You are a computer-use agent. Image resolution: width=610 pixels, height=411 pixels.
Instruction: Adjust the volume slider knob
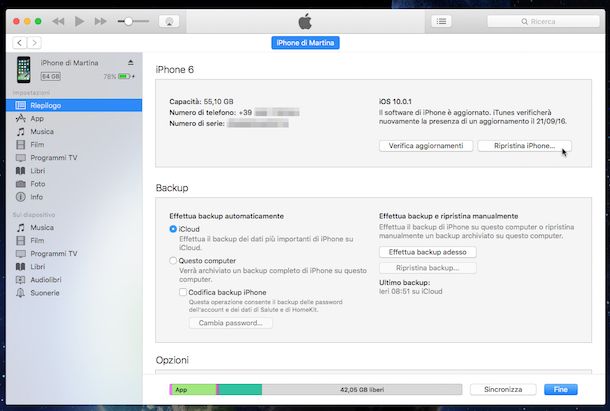click(128, 21)
